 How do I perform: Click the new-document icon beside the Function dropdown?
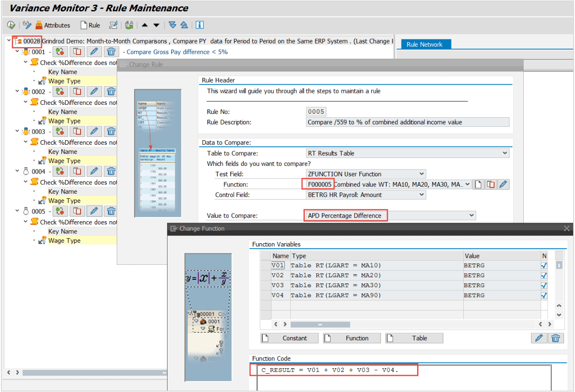point(478,185)
